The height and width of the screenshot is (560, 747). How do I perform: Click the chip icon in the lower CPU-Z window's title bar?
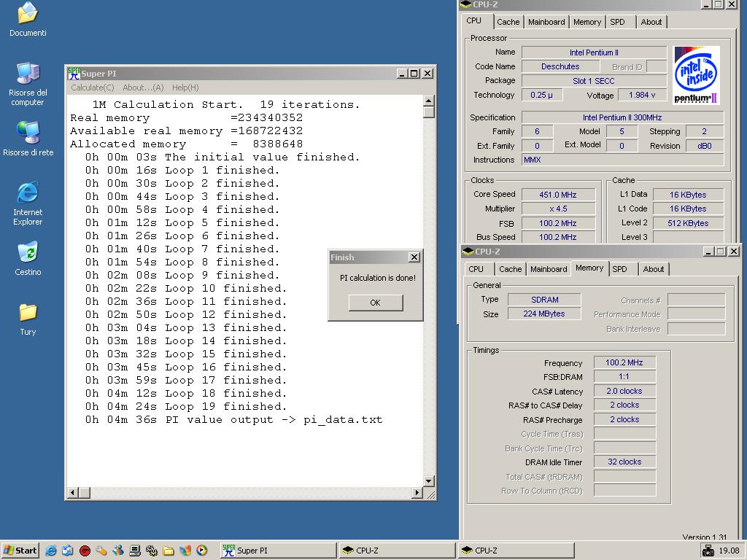[468, 251]
